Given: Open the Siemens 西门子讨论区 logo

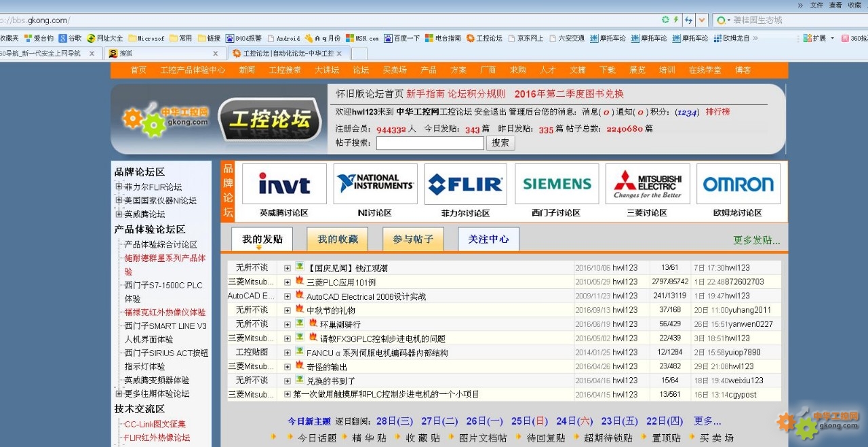Looking at the screenshot, I should 557,184.
